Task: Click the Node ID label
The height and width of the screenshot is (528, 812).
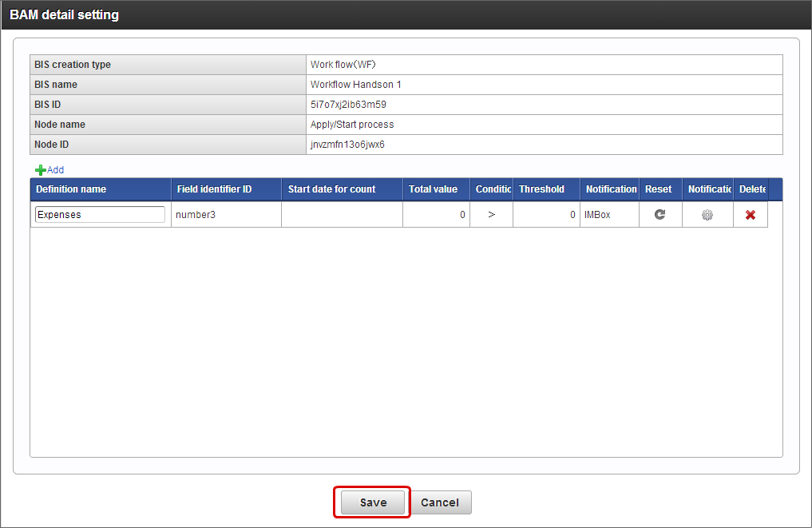Action: coord(51,145)
